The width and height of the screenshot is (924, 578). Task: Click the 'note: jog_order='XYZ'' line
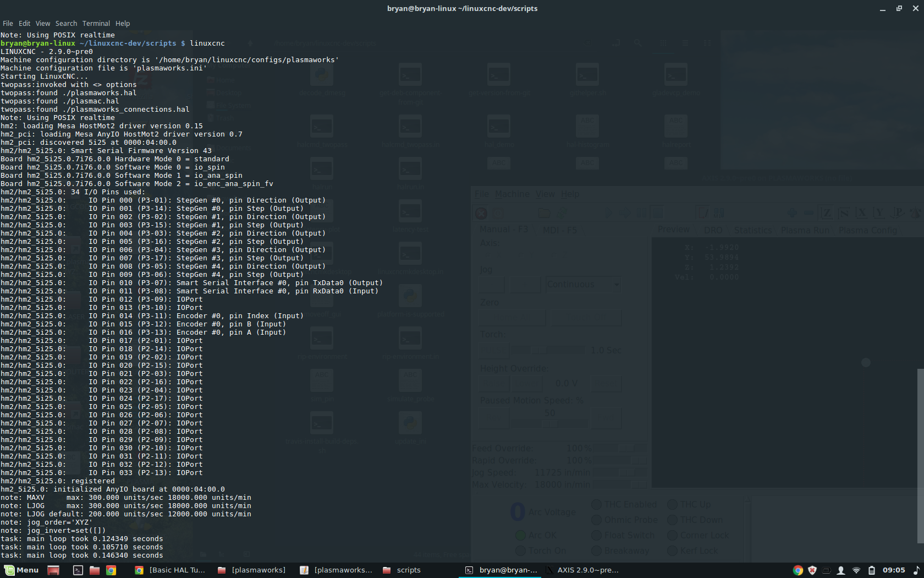[47, 522]
